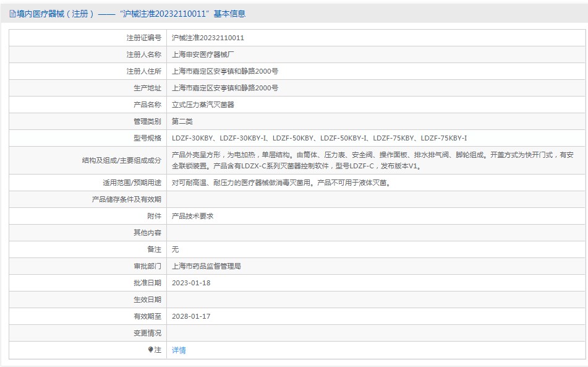Click the 结构及组成/主要组成成分 label

click(122, 160)
